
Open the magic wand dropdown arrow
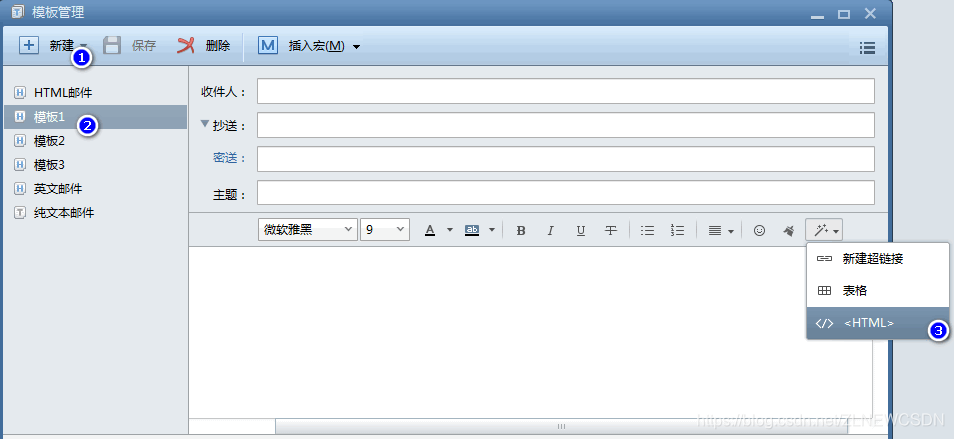tap(837, 232)
